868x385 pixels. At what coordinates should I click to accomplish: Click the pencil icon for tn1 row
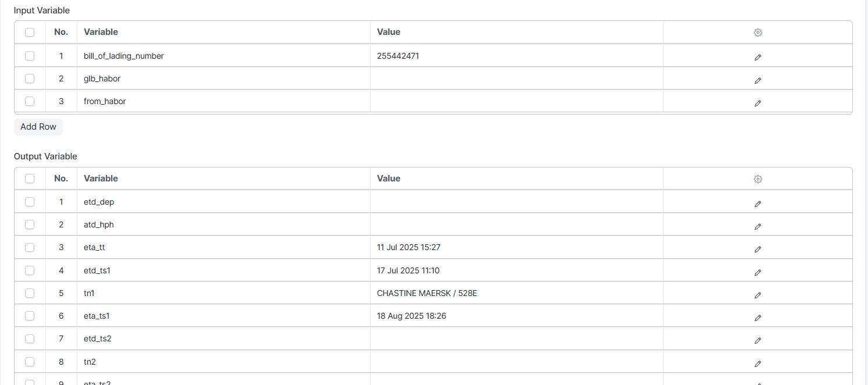(757, 295)
